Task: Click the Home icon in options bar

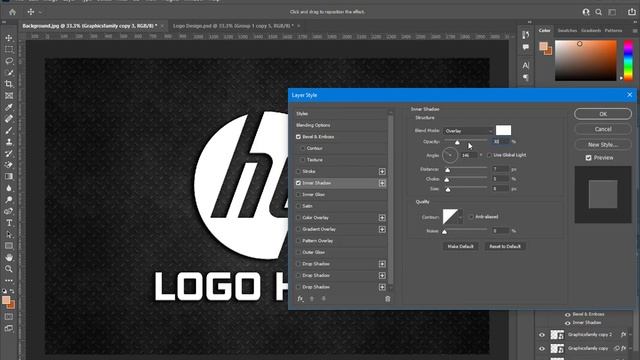Action: coord(12,12)
